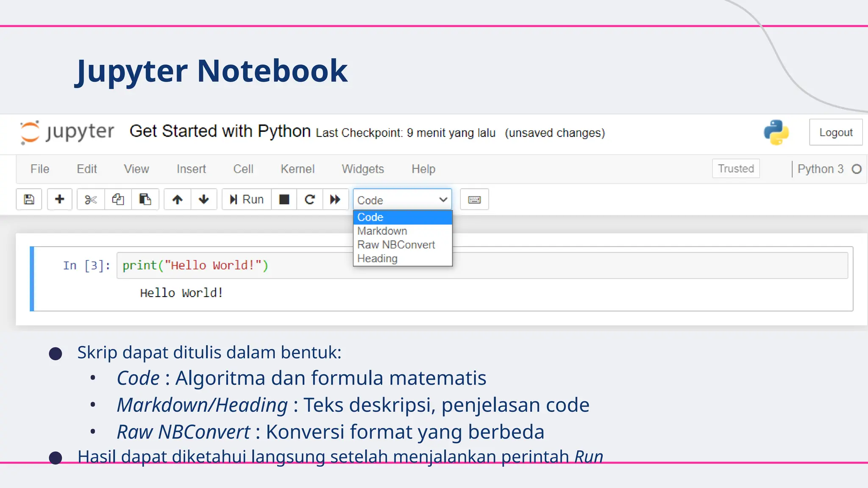Insert a cell below with the plus icon
The image size is (868, 488).
click(60, 199)
